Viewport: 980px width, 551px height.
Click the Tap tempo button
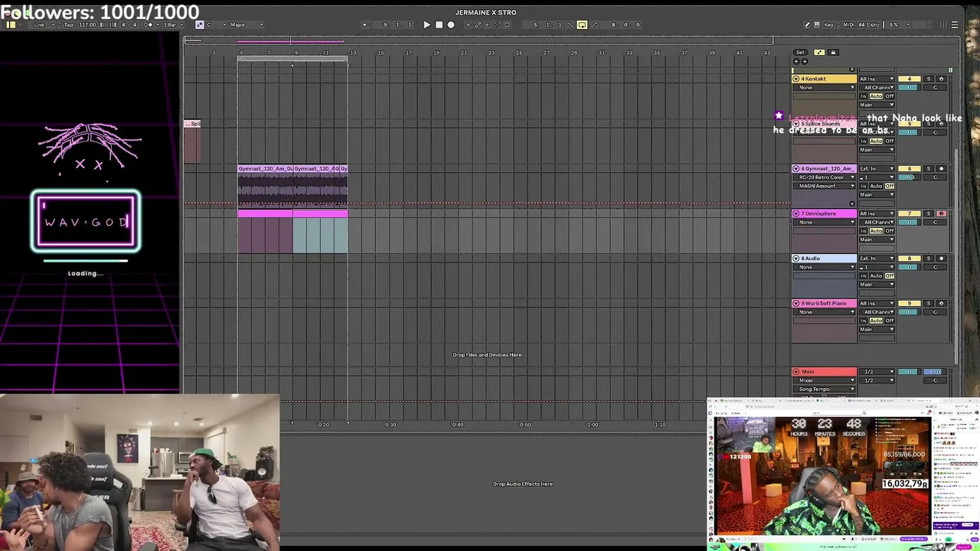[x=68, y=24]
